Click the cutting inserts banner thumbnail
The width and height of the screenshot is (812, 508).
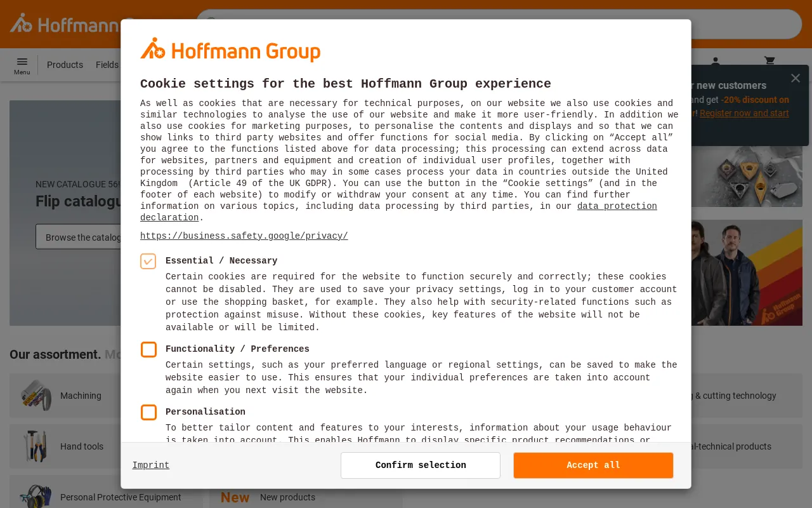[747, 177]
